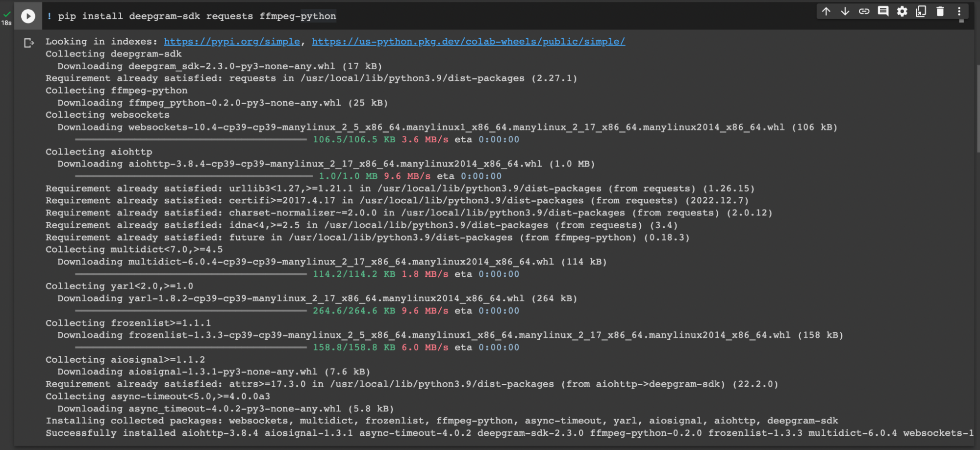
Task: Open the colab-wheels public simple link
Action: tap(468, 42)
